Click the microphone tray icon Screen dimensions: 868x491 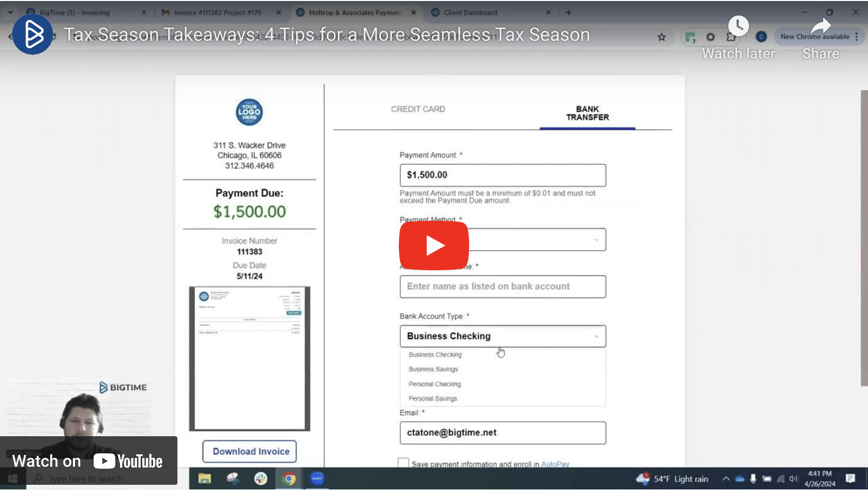point(753,479)
